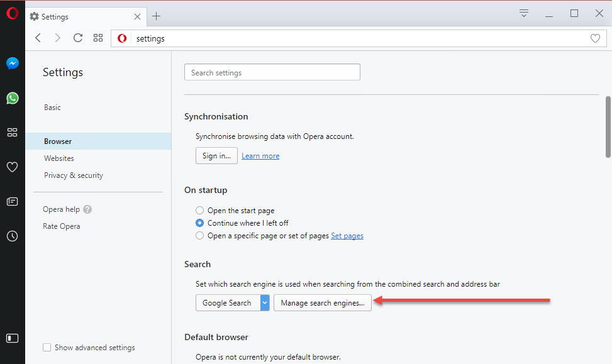Open bookmarks using the sidebar heart icon
Screen dimensions: 612x364
(x=12, y=167)
